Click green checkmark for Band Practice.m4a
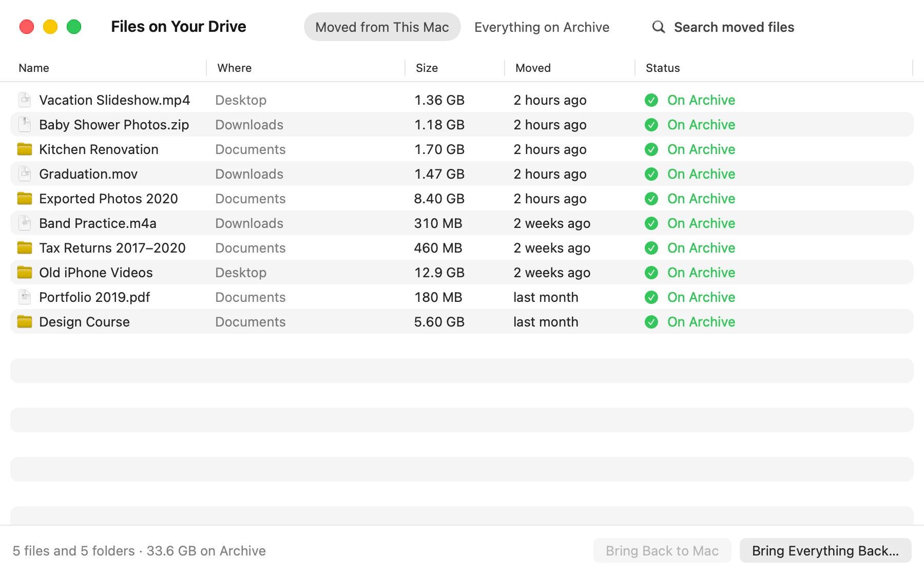Image resolution: width=924 pixels, height=575 pixels. coord(651,223)
